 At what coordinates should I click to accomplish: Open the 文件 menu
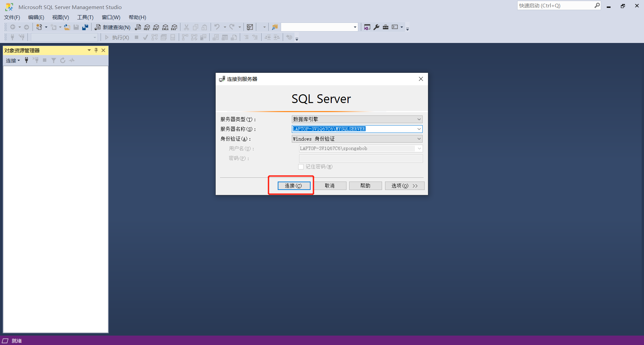12,17
